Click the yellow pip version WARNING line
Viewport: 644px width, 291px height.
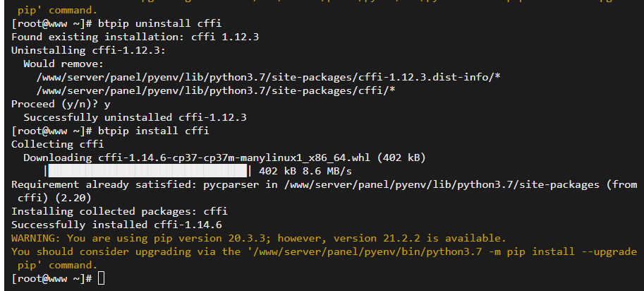coord(259,238)
